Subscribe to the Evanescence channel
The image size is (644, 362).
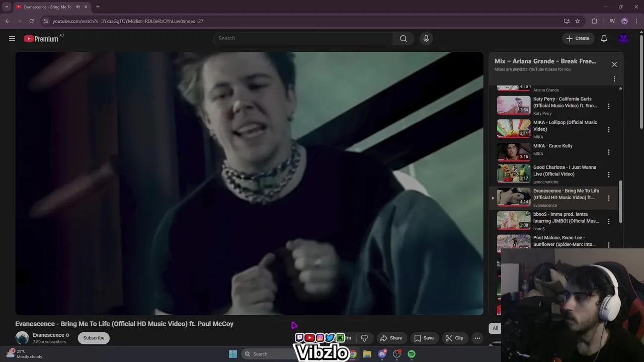coord(94,338)
